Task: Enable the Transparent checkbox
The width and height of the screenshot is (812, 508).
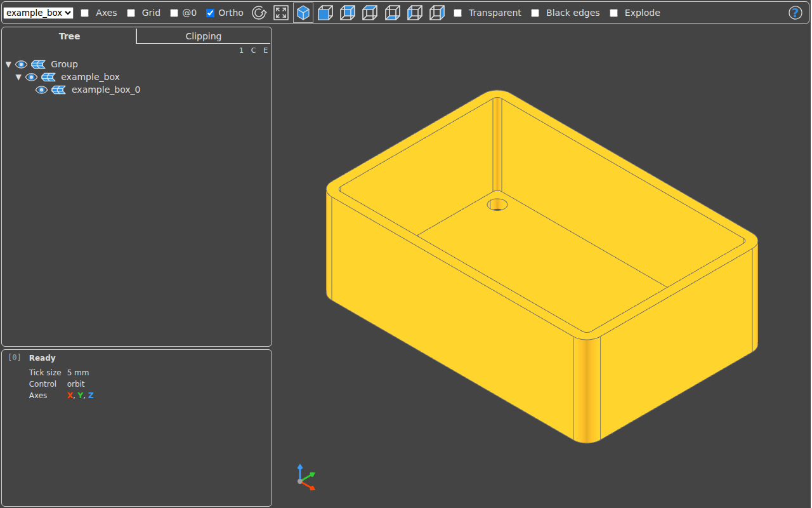Action: [x=458, y=13]
